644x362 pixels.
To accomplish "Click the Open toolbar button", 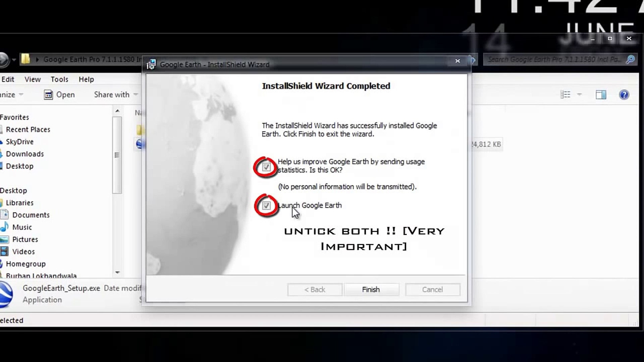I will pos(59,95).
